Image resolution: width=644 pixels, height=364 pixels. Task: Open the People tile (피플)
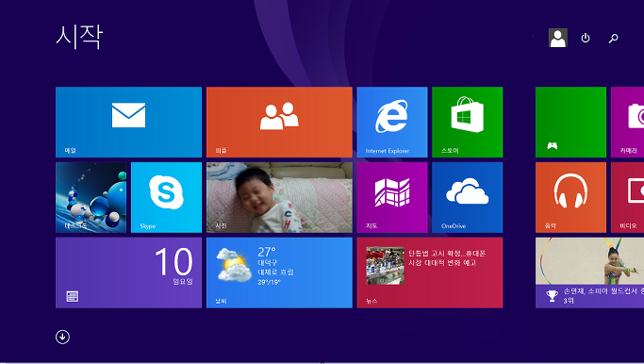(x=279, y=122)
